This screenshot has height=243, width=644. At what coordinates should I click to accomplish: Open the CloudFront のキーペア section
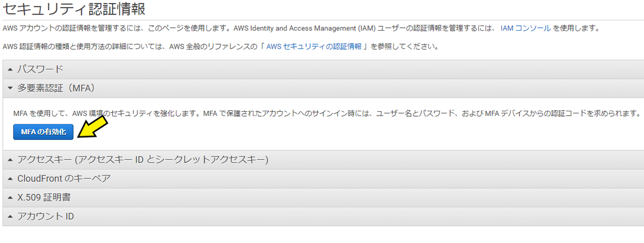(x=323, y=178)
